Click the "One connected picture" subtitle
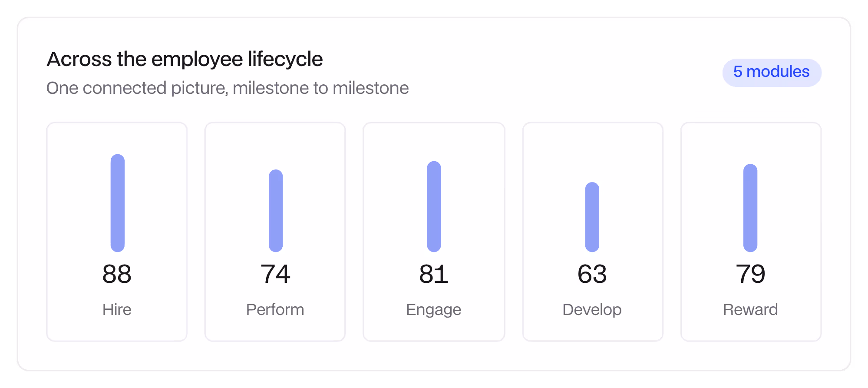The height and width of the screenshot is (388, 868). tap(228, 88)
